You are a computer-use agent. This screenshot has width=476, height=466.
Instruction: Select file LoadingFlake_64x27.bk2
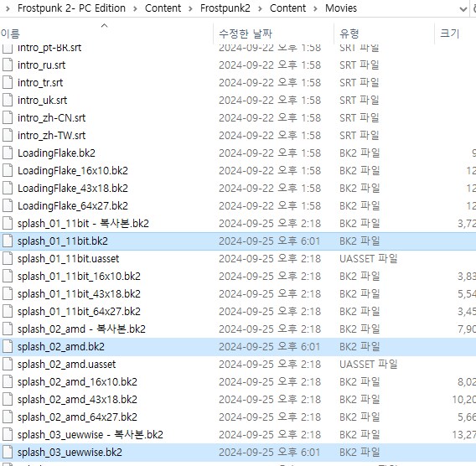click(73, 206)
